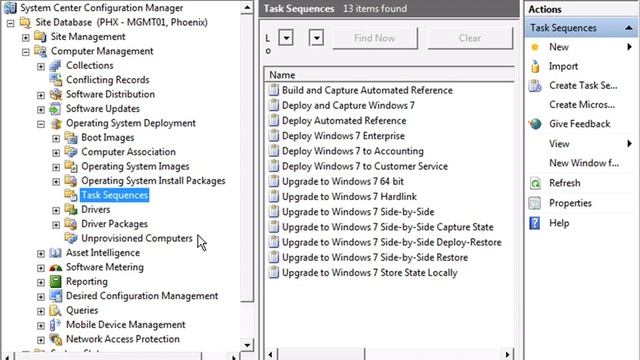Image resolution: width=640 pixels, height=360 pixels.
Task: Expand the Driver Packages node
Action: [56, 225]
